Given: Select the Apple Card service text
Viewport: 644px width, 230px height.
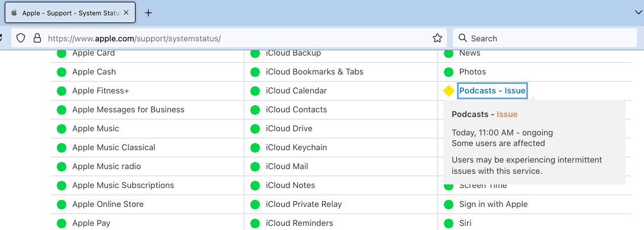Looking at the screenshot, I should point(94,53).
